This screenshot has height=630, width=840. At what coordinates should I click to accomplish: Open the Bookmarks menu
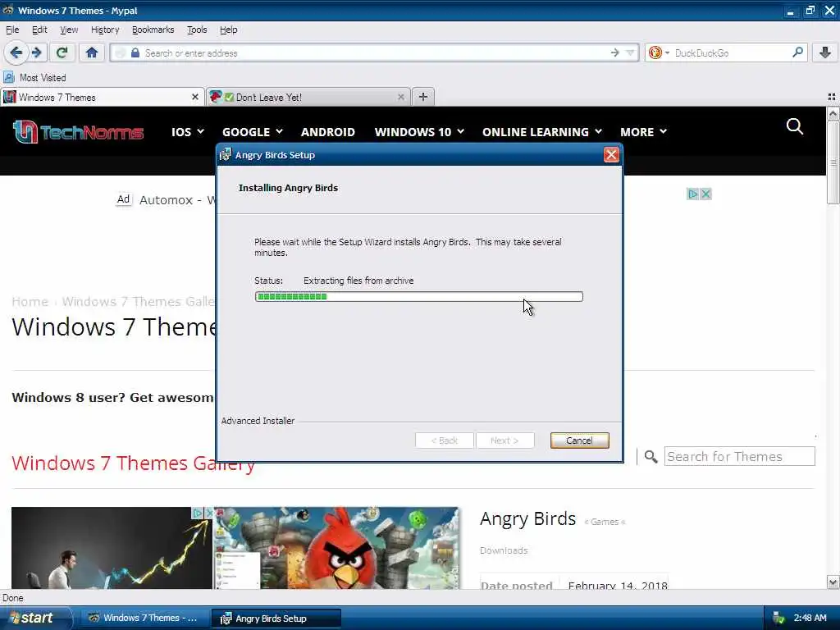[x=153, y=30]
